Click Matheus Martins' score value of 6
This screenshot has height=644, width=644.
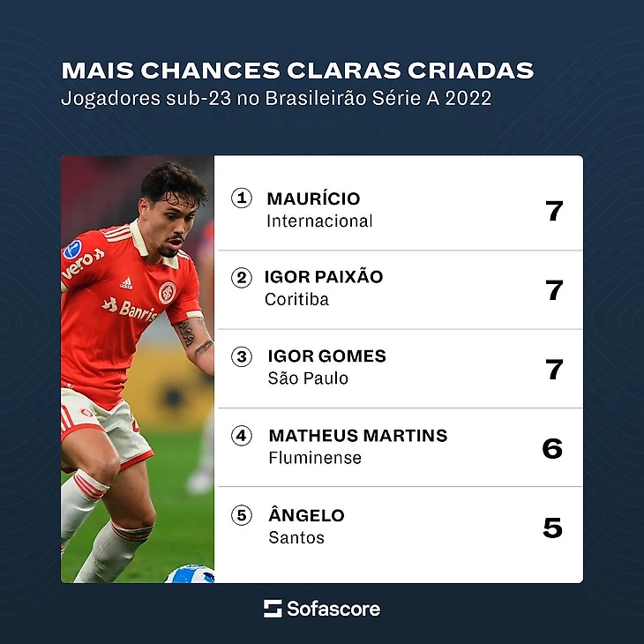point(552,448)
